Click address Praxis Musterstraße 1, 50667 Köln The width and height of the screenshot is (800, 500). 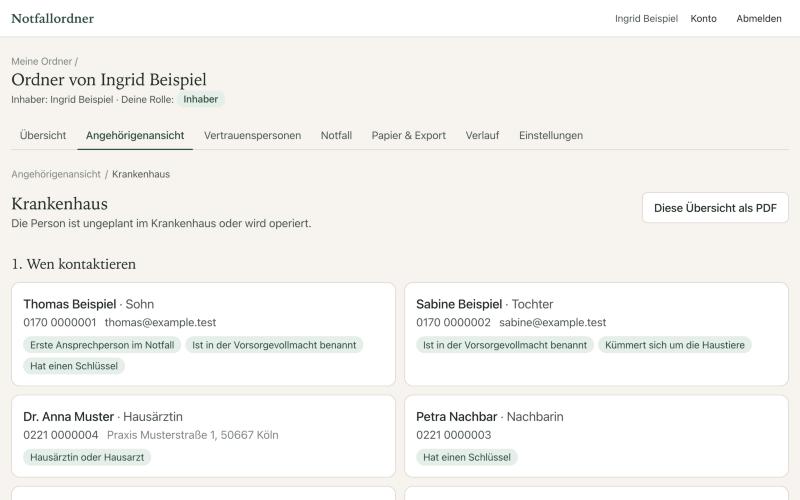point(192,435)
